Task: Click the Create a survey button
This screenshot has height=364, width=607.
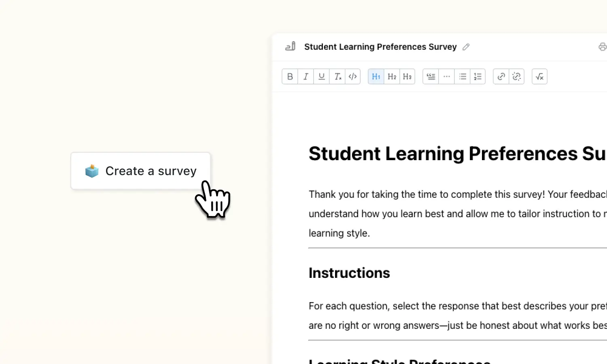Action: point(140,171)
